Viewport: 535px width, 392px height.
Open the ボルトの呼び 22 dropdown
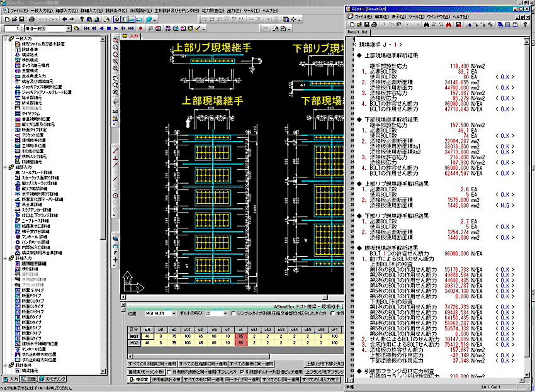[225, 313]
